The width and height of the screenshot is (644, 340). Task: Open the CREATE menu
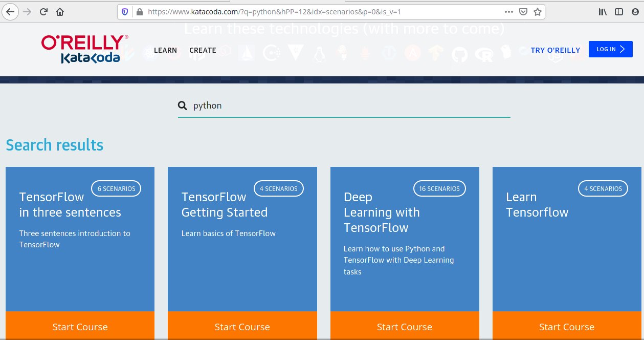click(203, 50)
